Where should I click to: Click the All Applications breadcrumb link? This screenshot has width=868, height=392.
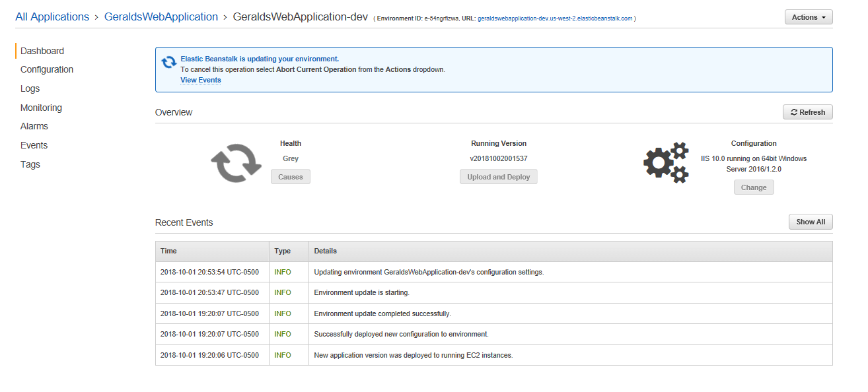[52, 17]
